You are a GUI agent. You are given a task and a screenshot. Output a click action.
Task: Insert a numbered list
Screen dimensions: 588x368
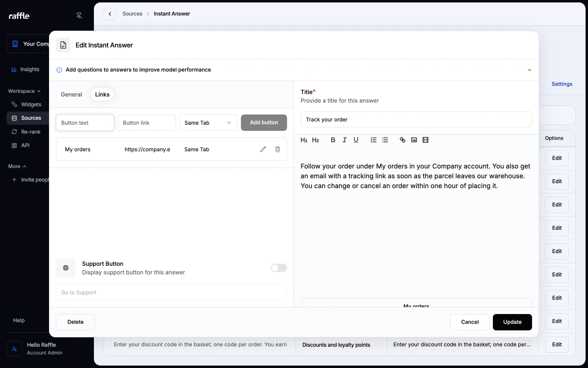click(373, 140)
